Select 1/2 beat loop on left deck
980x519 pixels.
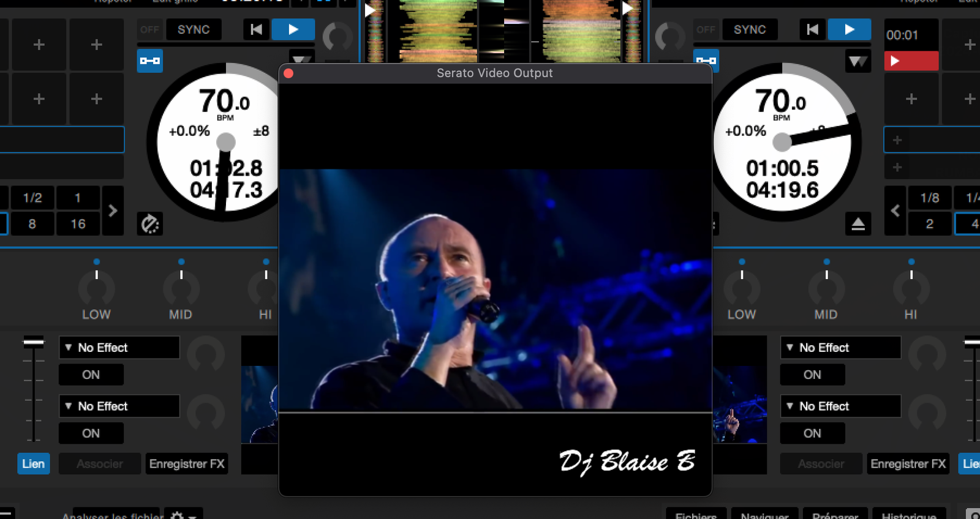click(32, 198)
